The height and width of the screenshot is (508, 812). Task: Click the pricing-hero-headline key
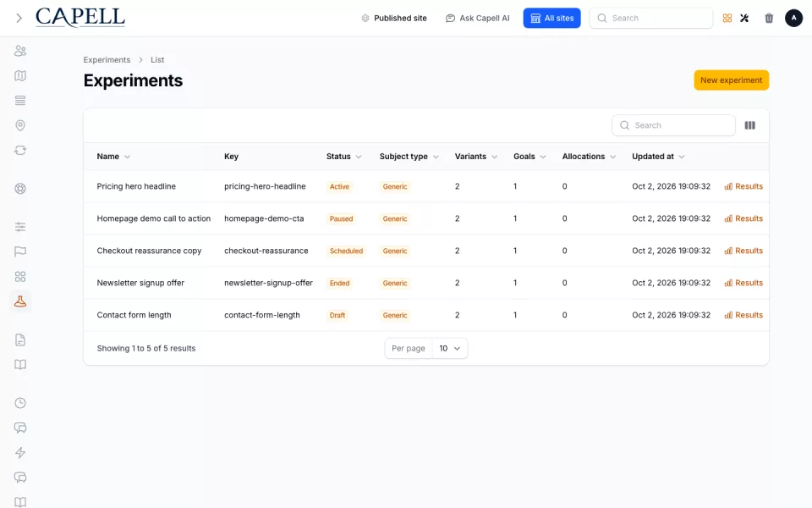pos(265,186)
